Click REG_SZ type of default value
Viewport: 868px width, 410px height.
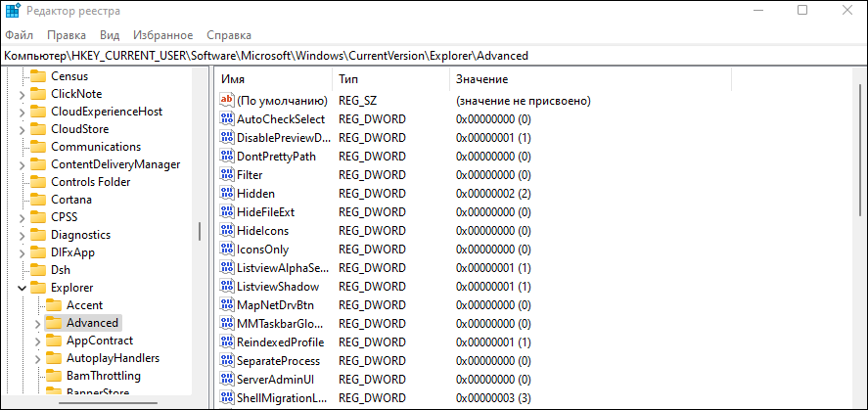coord(357,101)
